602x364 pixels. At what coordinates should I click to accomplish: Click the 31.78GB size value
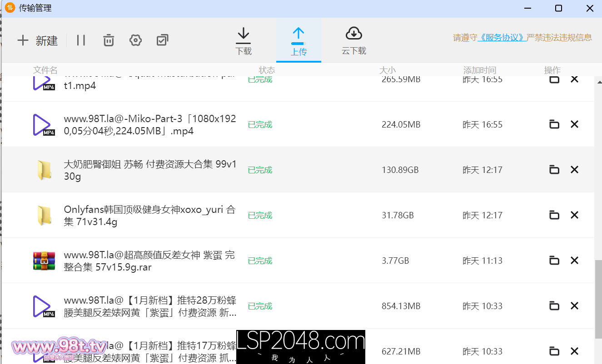[398, 215]
